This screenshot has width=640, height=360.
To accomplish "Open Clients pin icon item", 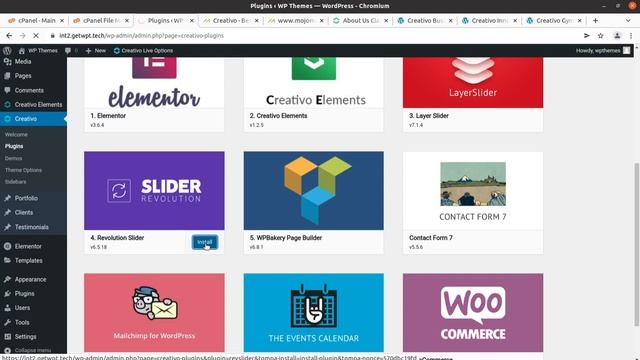I will (x=7, y=212).
